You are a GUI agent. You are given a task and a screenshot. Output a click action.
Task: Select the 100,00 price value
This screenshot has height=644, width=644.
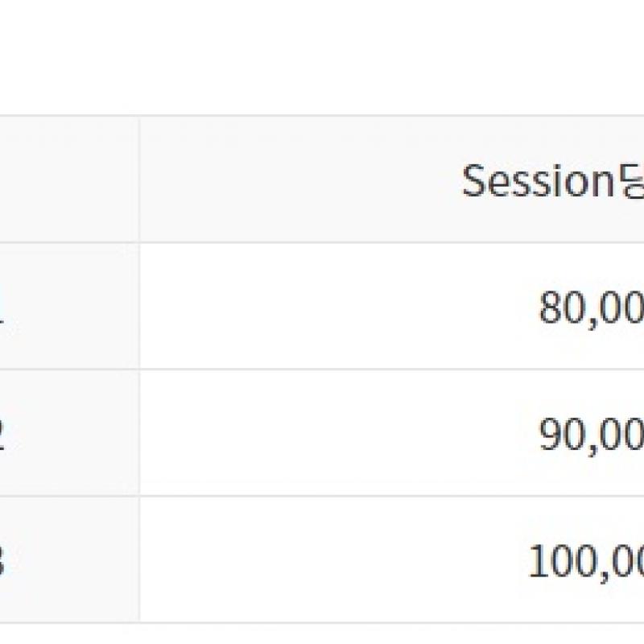point(586,561)
